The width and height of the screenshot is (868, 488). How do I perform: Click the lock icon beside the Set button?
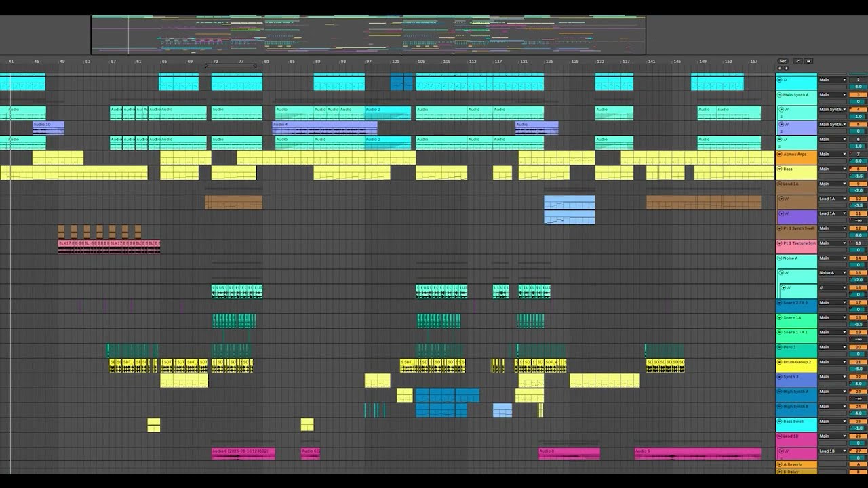pyautogui.click(x=808, y=61)
